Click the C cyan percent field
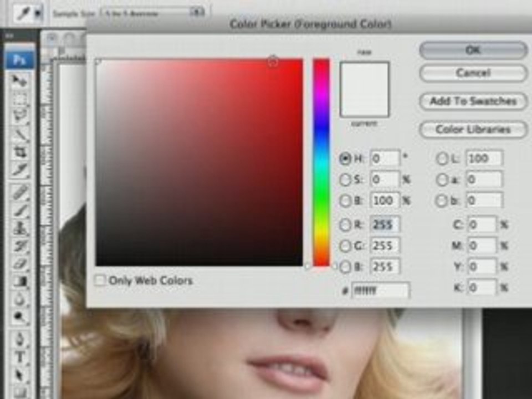This screenshot has height=399, width=532. pyautogui.click(x=482, y=224)
